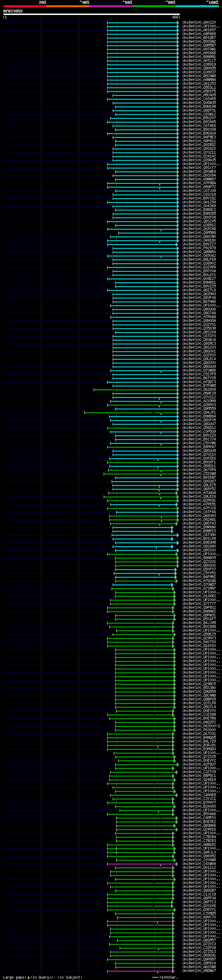Select hit UniRef100_B7PHY7

pos(199,802)
